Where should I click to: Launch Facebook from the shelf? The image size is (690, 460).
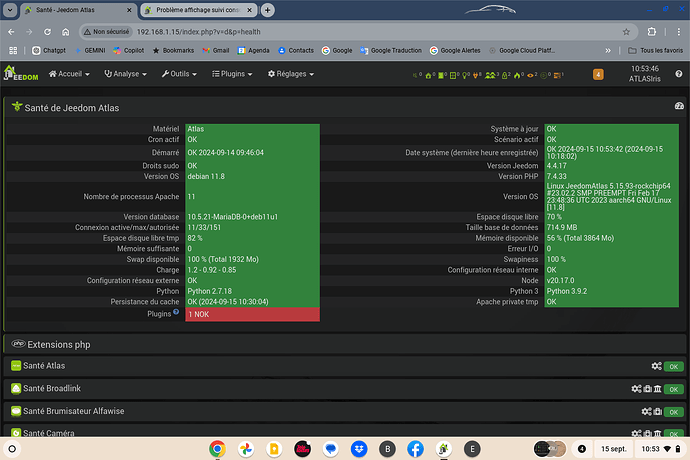tap(415, 449)
